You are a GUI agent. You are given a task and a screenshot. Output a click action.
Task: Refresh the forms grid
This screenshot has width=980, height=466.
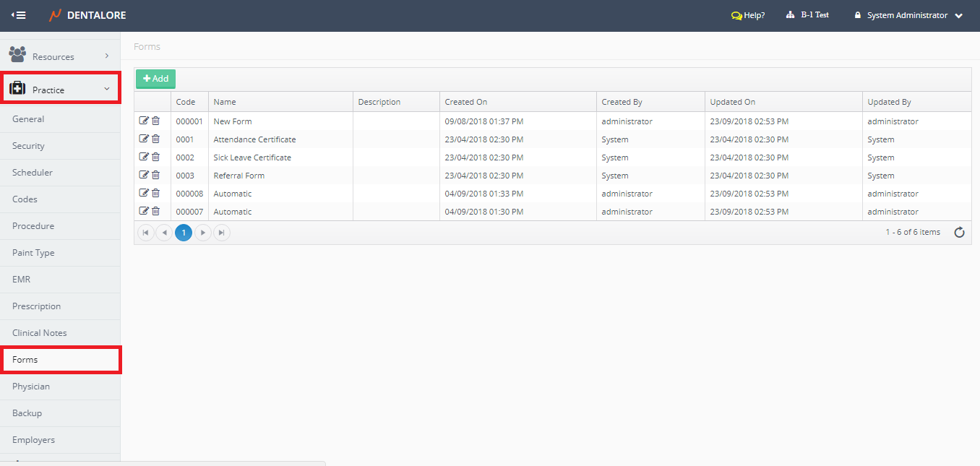959,233
